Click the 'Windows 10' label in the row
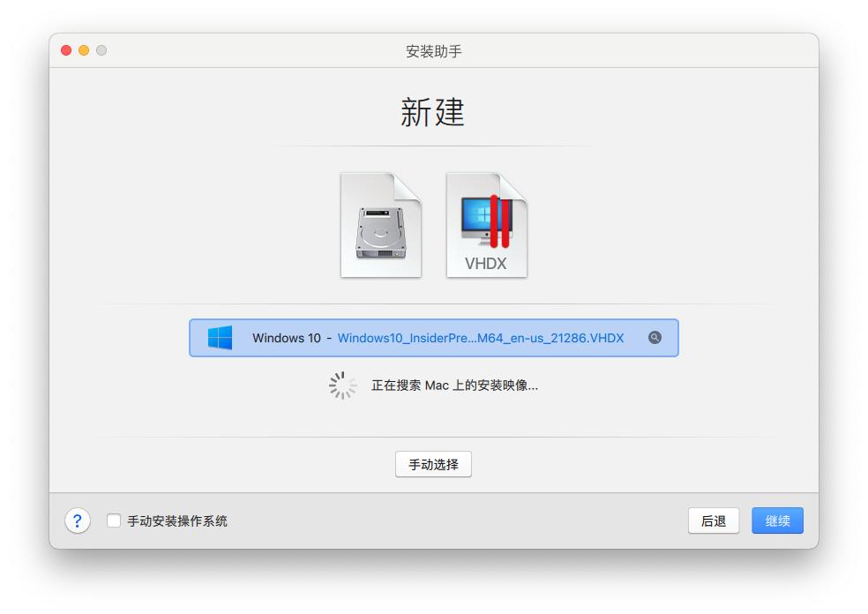The width and height of the screenshot is (868, 614). coord(286,338)
